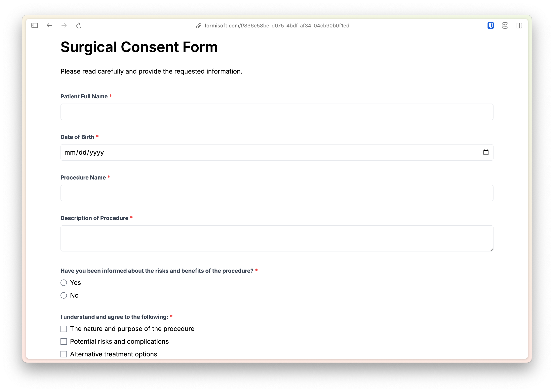Click the formisoft.com address bar URL

(x=277, y=26)
